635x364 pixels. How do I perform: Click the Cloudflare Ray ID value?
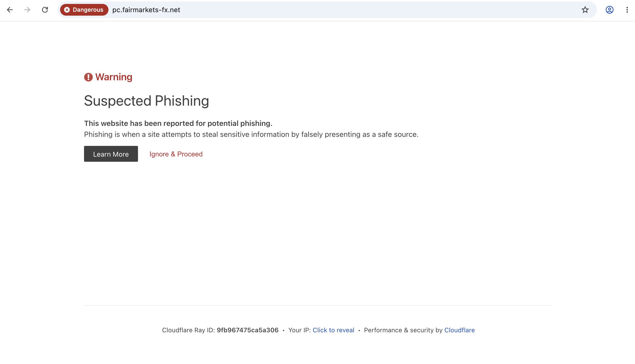click(247, 330)
